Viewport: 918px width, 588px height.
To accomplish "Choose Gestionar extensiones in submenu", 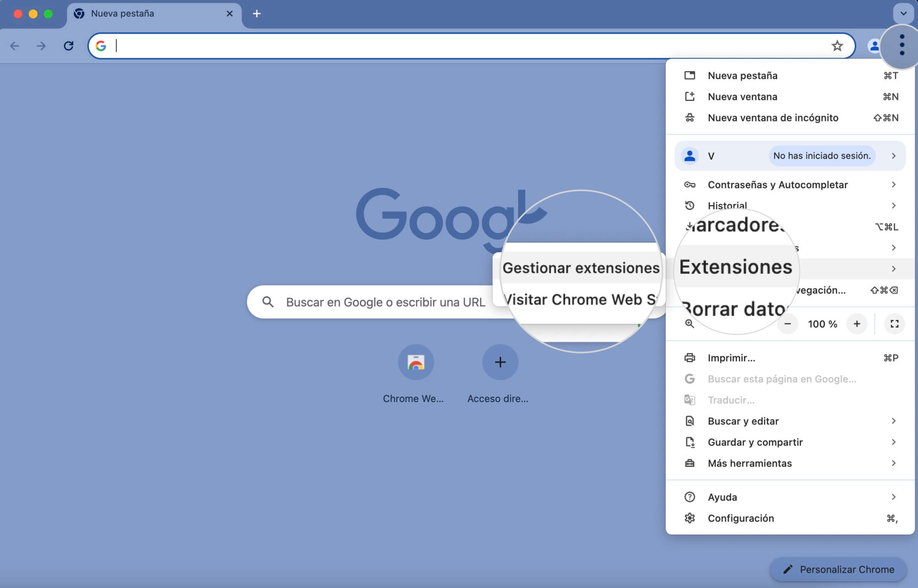I will (581, 268).
